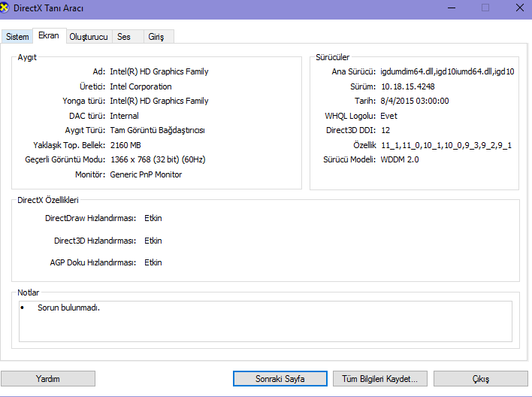
Task: Click DAC type value 'Internal'
Action: tap(124, 116)
